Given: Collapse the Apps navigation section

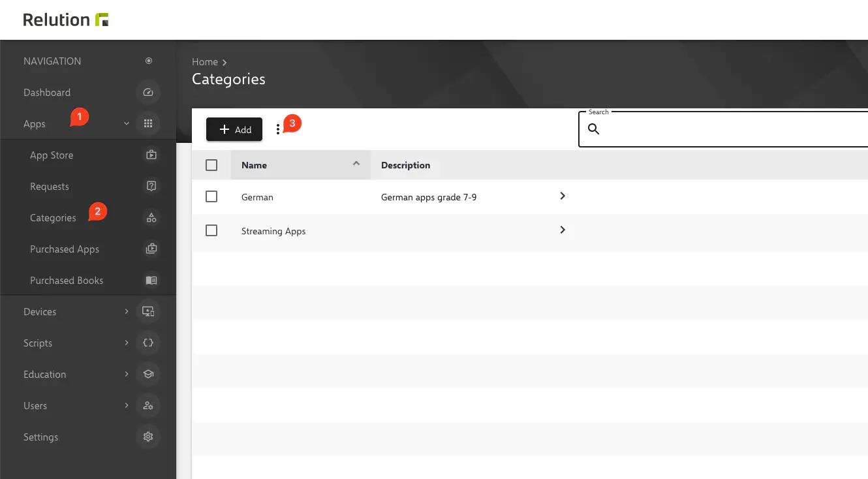Looking at the screenshot, I should coord(127,124).
